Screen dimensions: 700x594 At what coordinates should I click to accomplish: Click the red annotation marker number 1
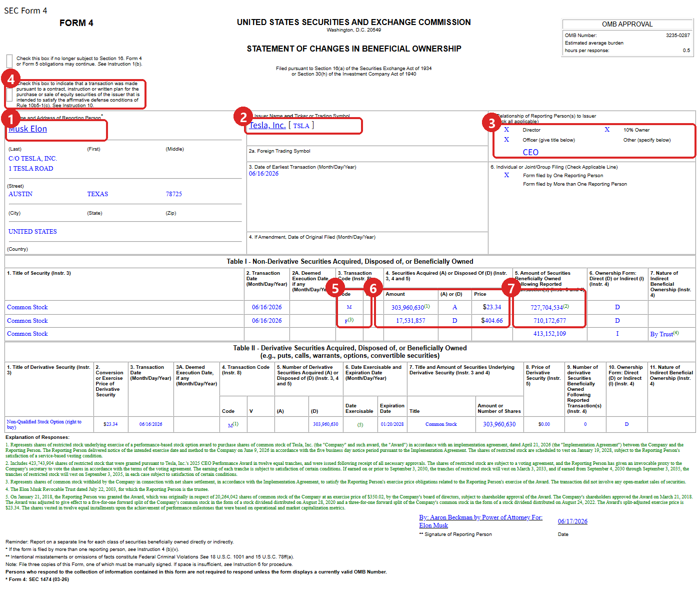pyautogui.click(x=10, y=119)
